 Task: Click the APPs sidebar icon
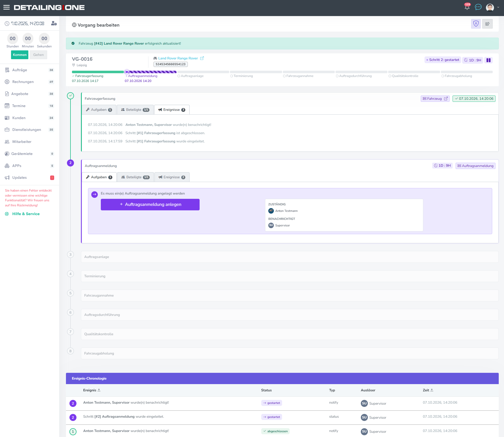coord(7,166)
